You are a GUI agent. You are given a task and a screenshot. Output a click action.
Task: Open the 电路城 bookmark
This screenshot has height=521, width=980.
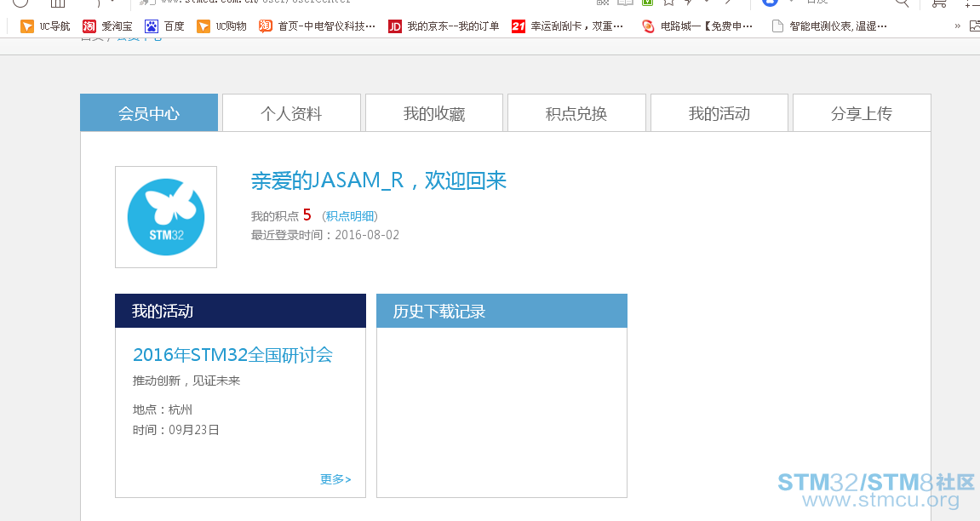696,26
